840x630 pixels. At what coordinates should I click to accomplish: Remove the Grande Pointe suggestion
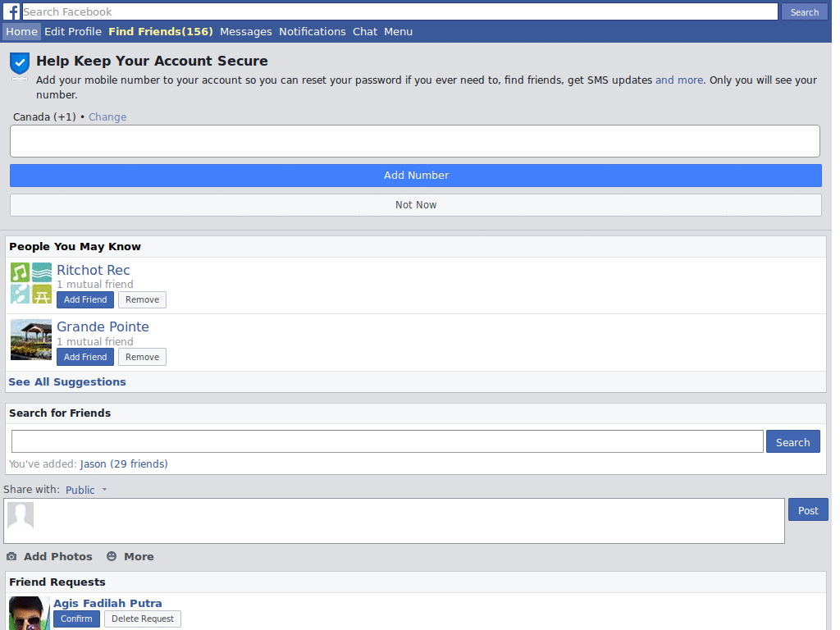tap(142, 357)
